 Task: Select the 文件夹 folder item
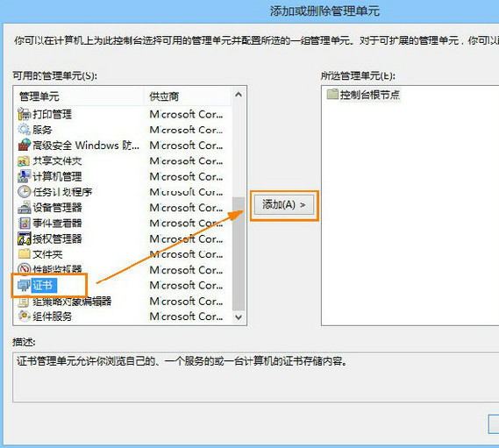click(x=47, y=254)
